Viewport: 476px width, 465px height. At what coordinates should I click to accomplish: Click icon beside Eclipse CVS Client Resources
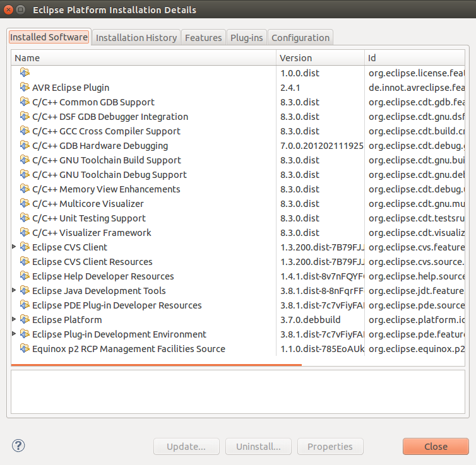25,261
